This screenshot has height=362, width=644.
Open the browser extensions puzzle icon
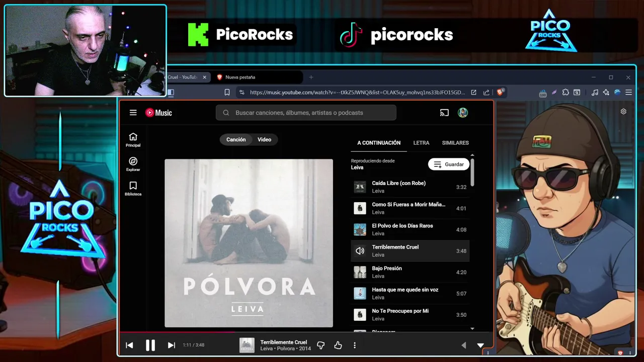(566, 93)
